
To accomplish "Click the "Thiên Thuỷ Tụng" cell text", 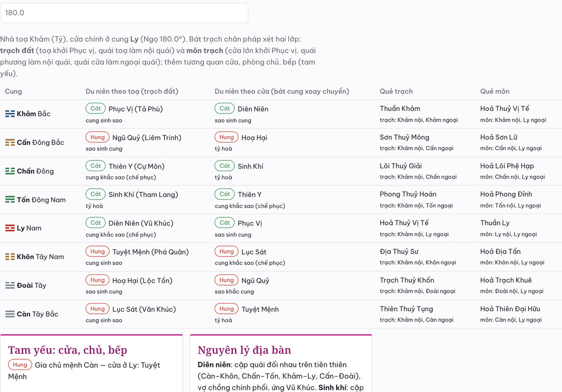I will (x=407, y=309).
